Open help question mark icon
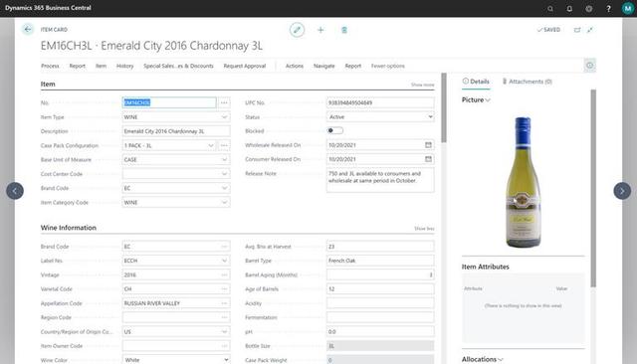637x364 pixels. click(608, 9)
